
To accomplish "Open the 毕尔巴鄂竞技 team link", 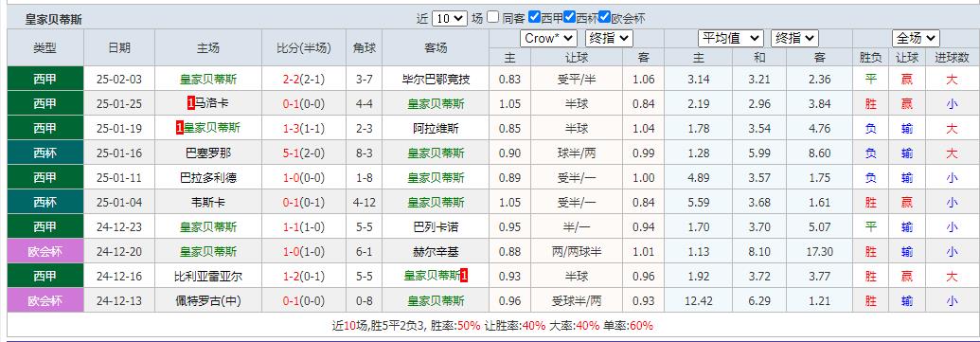I will click(436, 80).
